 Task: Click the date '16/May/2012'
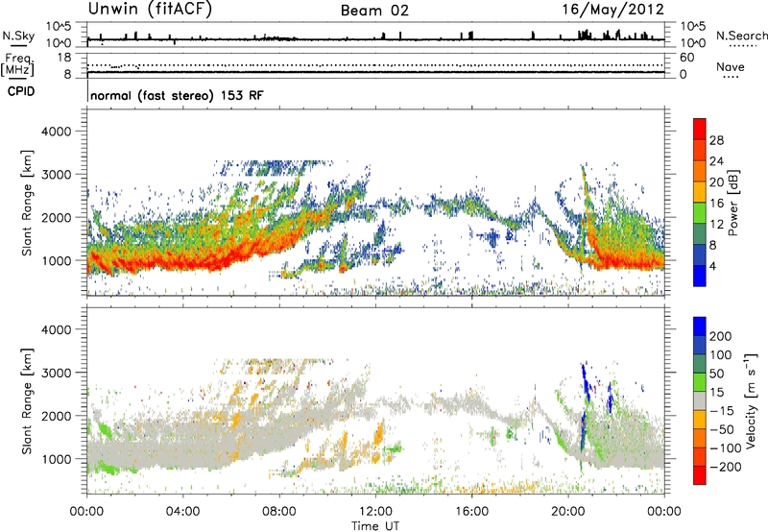(612, 10)
